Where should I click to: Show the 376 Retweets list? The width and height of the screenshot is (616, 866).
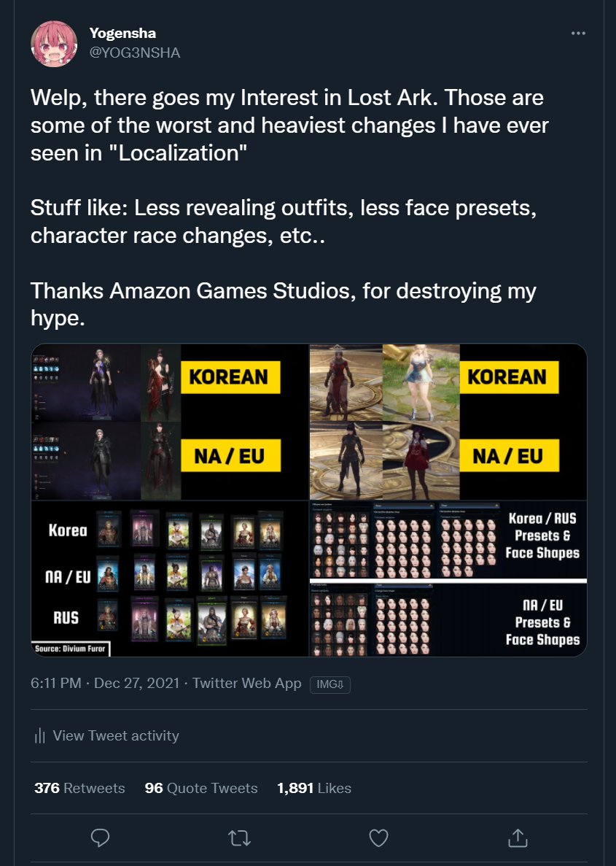[x=79, y=788]
